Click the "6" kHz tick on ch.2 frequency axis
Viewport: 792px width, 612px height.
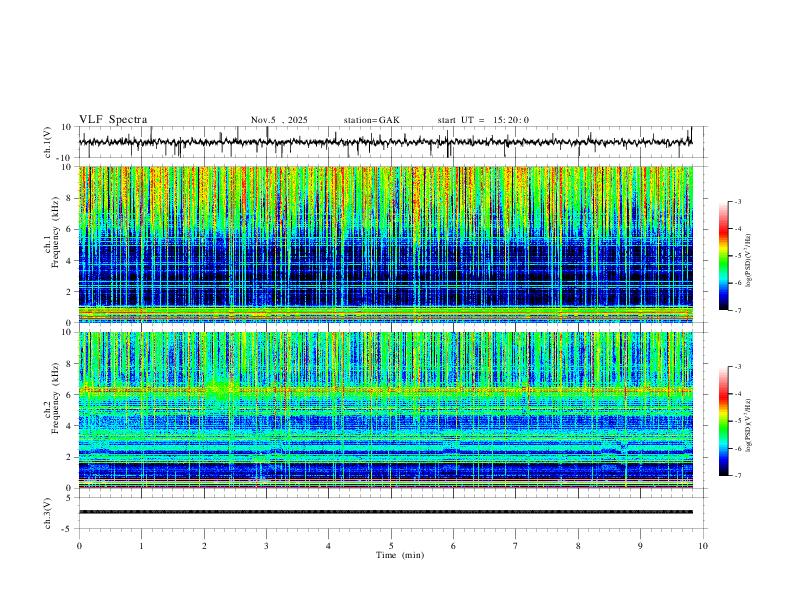(x=70, y=395)
